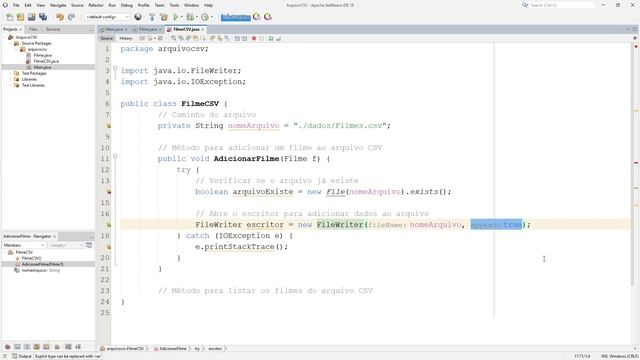Open the default config dropdown

click(107, 17)
